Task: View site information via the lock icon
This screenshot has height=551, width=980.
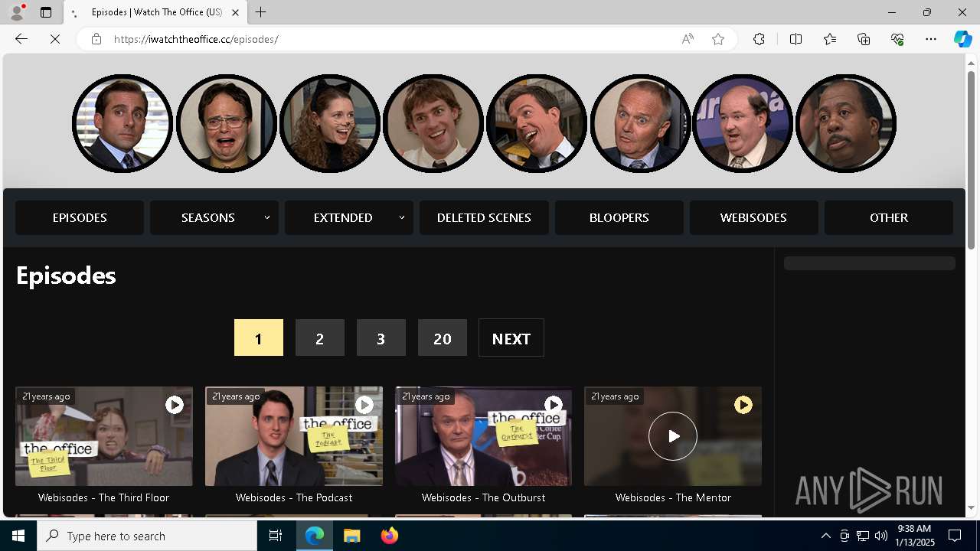Action: (96, 39)
